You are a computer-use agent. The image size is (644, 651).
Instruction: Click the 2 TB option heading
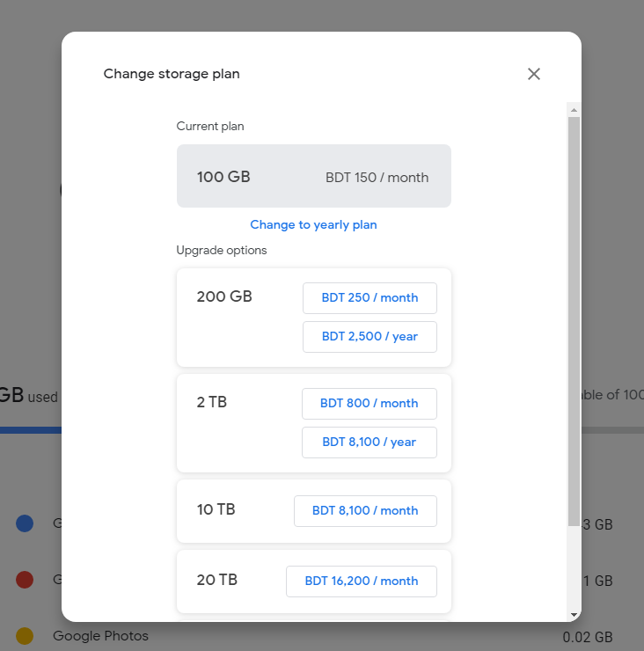(212, 402)
